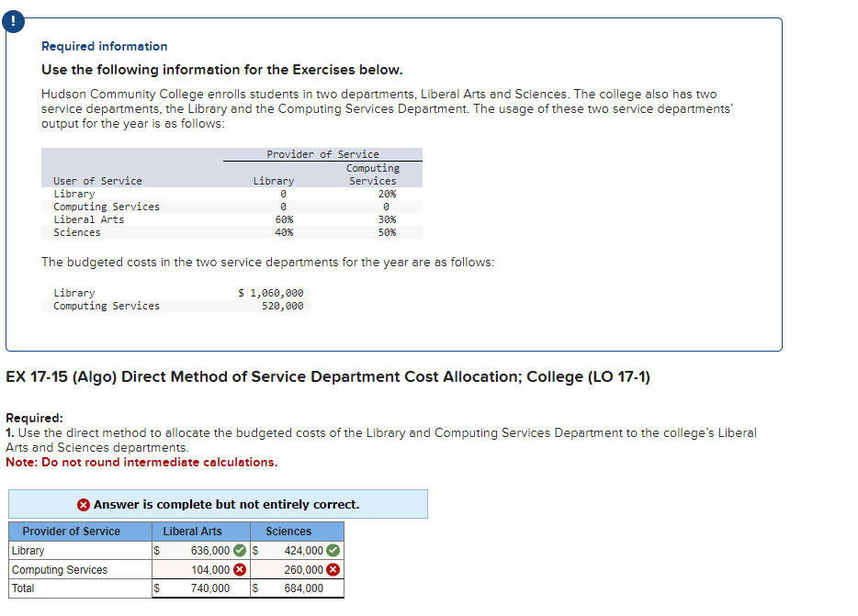The width and height of the screenshot is (858, 616).
Task: Click the red X icon beside 104,000
Action: (239, 569)
